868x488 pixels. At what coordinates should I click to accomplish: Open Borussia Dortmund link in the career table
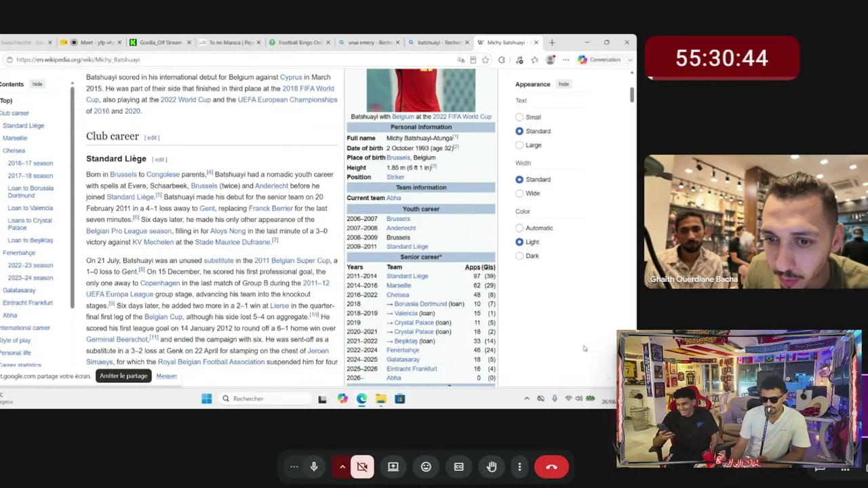click(420, 304)
